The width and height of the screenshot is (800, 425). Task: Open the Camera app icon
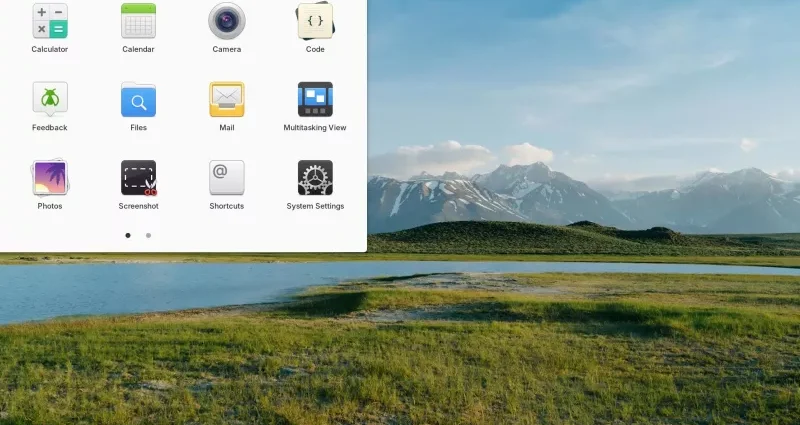(226, 21)
